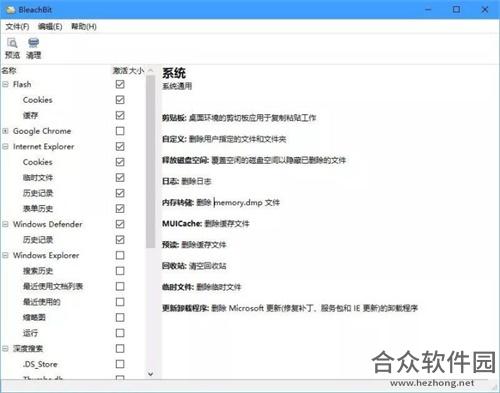
Task: Click the 更新卸载程序 description line
Action: point(290,308)
